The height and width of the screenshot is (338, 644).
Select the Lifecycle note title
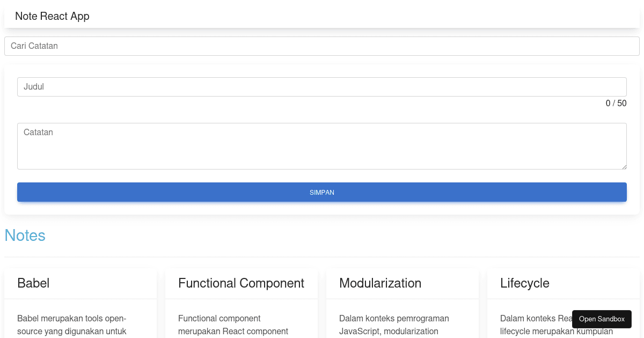point(524,283)
